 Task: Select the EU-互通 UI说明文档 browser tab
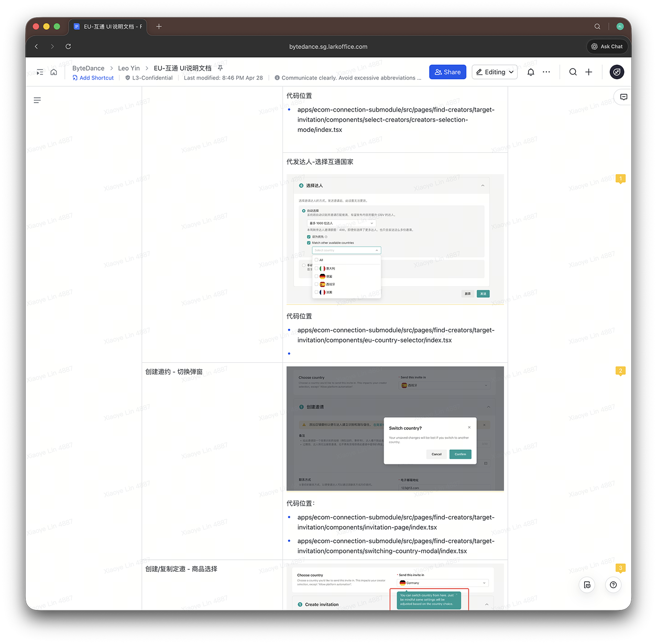(x=108, y=27)
